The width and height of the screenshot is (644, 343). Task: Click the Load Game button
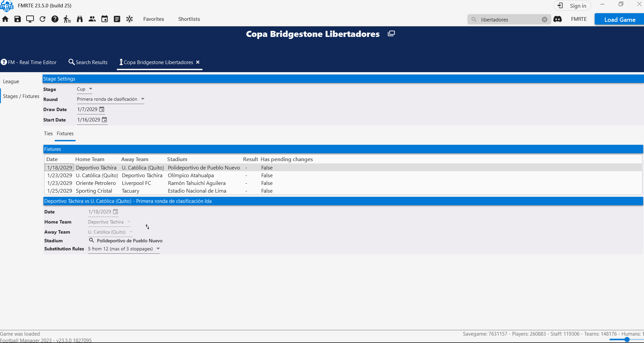tap(619, 19)
